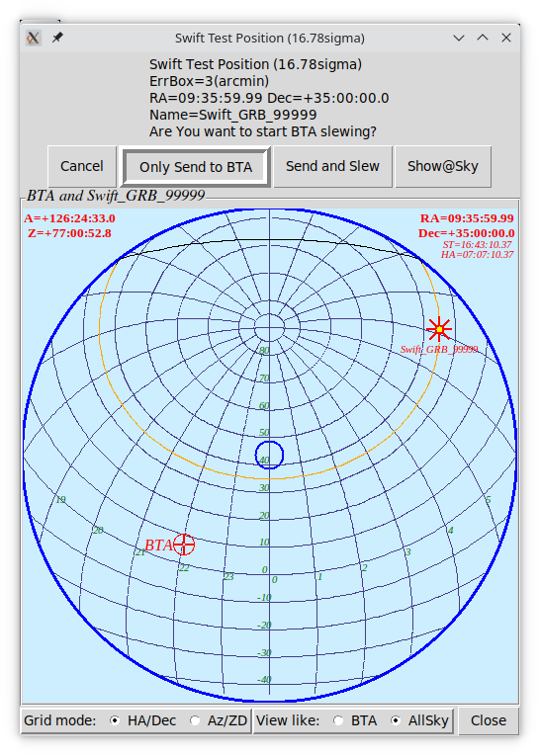Open the Show@Sky view
The height and width of the screenshot is (756, 540).
442,166
